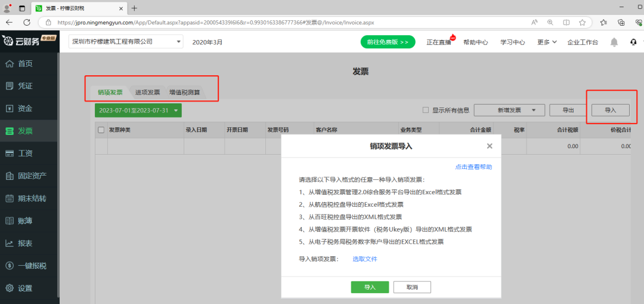Click the 合计税额 column header
Screen dimensions: 644x304
point(567,130)
